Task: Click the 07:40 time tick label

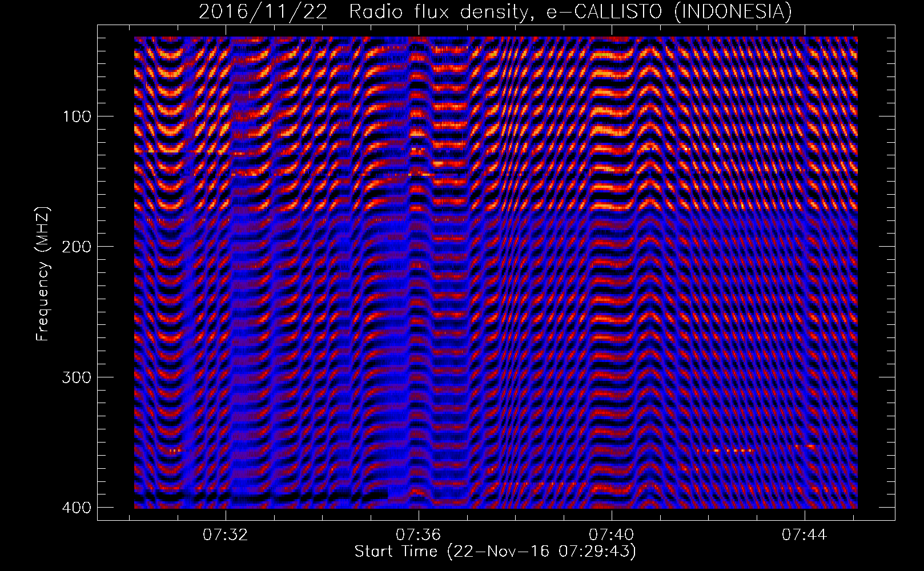Action: tap(612, 535)
